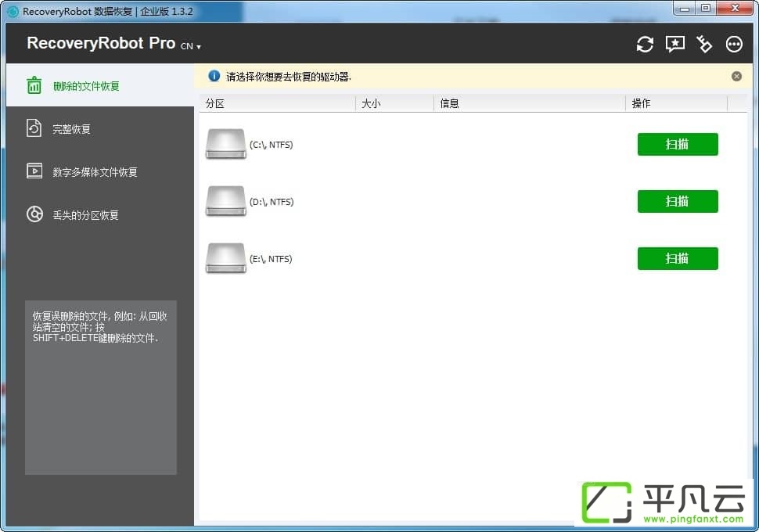This screenshot has height=532, width=759.
Task: Select the E:\ drive icon
Action: point(226,258)
